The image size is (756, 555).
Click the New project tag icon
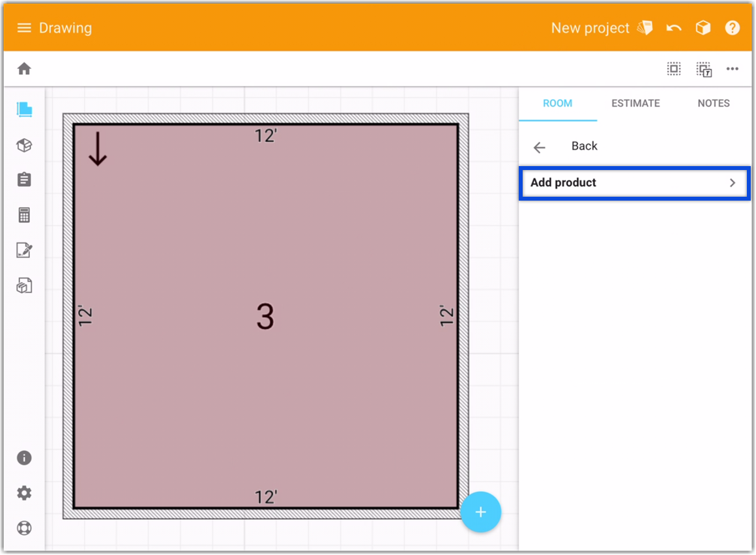pos(645,28)
